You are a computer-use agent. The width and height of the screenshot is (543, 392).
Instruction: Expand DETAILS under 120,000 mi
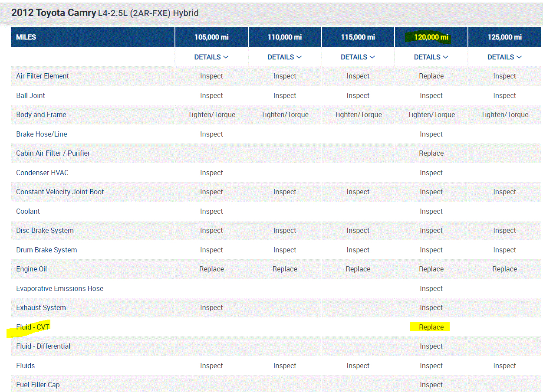pyautogui.click(x=431, y=57)
